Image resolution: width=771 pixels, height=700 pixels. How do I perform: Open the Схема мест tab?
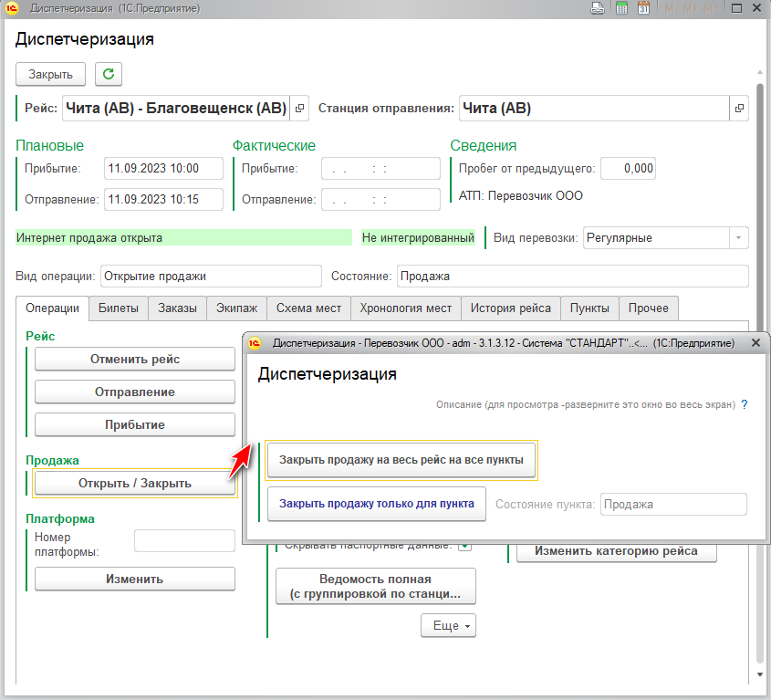pyautogui.click(x=309, y=308)
